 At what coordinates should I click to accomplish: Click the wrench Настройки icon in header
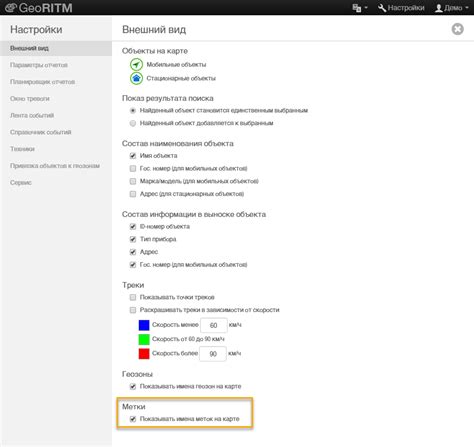(x=382, y=8)
